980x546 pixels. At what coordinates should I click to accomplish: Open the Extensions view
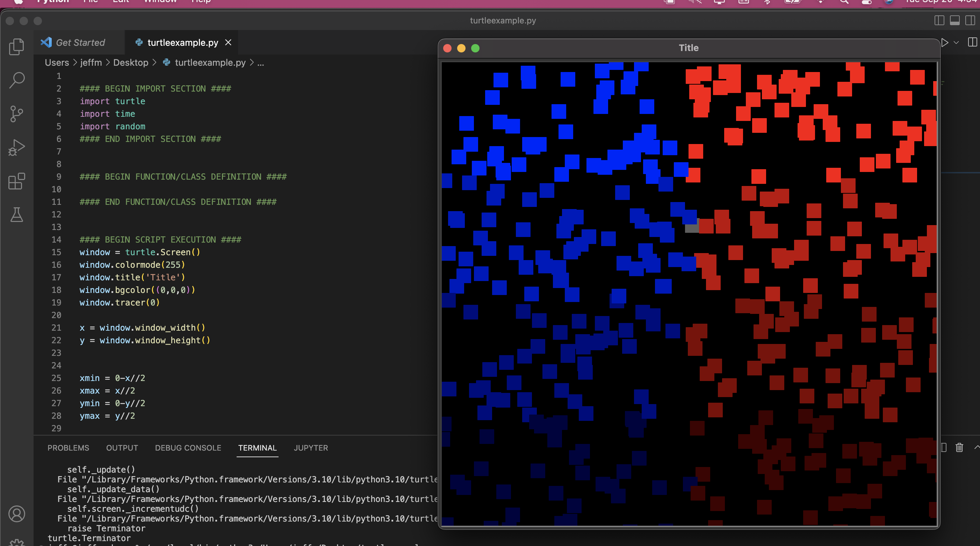tap(16, 181)
